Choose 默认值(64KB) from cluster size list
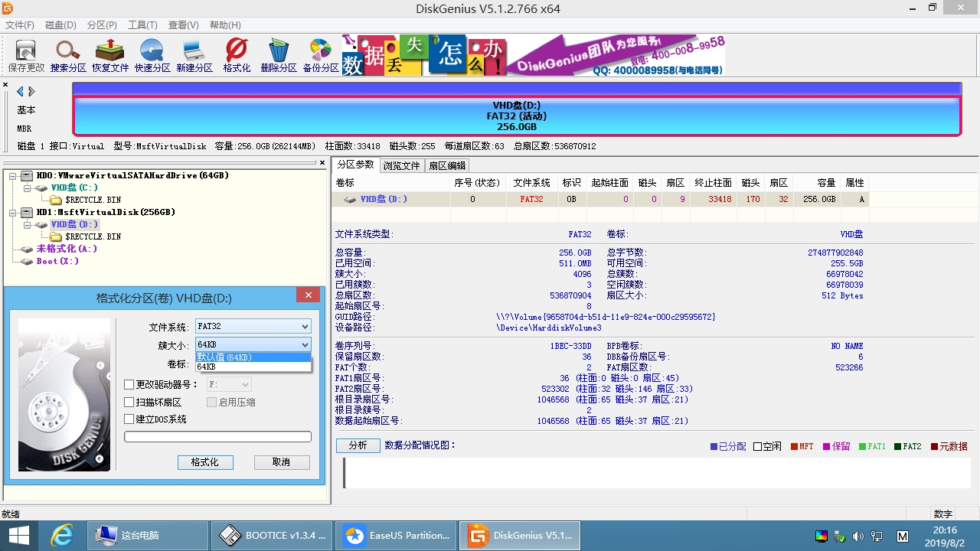This screenshot has height=551, width=980. click(253, 357)
